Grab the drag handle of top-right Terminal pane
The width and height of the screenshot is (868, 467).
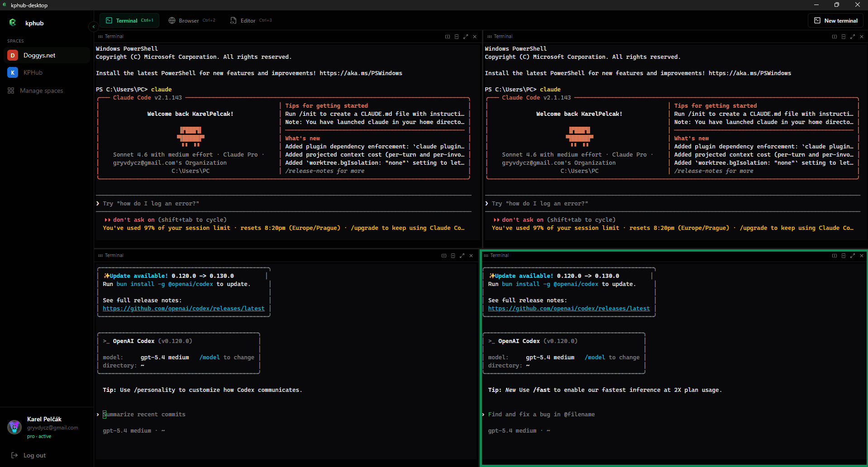coord(490,37)
